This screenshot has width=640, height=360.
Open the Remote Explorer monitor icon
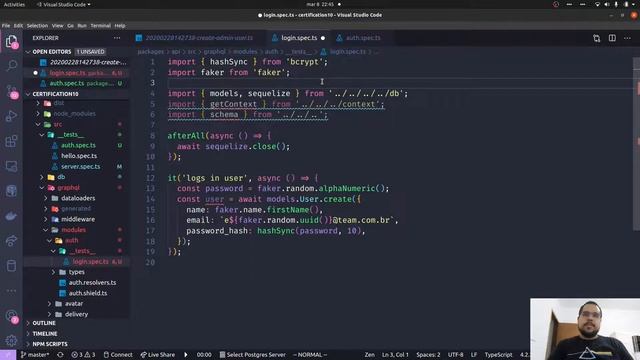tap(11, 166)
